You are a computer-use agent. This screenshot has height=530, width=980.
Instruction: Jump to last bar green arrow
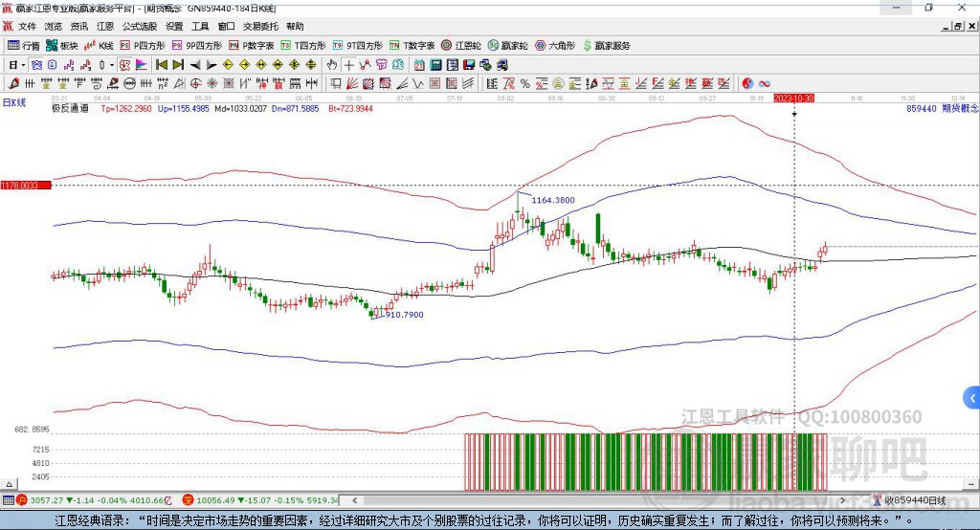click(x=178, y=65)
